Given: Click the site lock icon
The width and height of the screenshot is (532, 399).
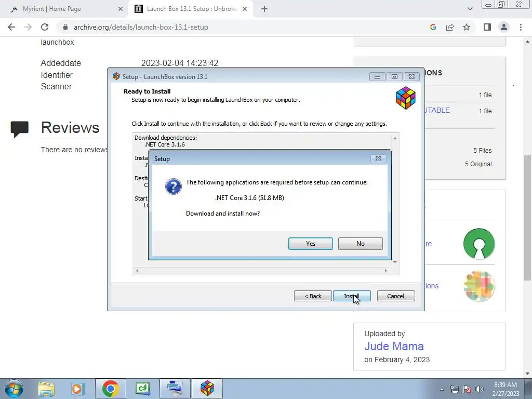Looking at the screenshot, I should tap(65, 27).
